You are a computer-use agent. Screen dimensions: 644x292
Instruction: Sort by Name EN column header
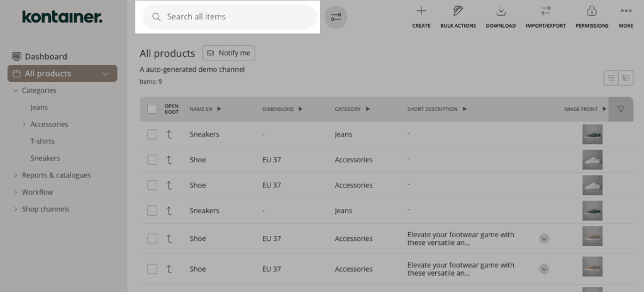coord(205,109)
